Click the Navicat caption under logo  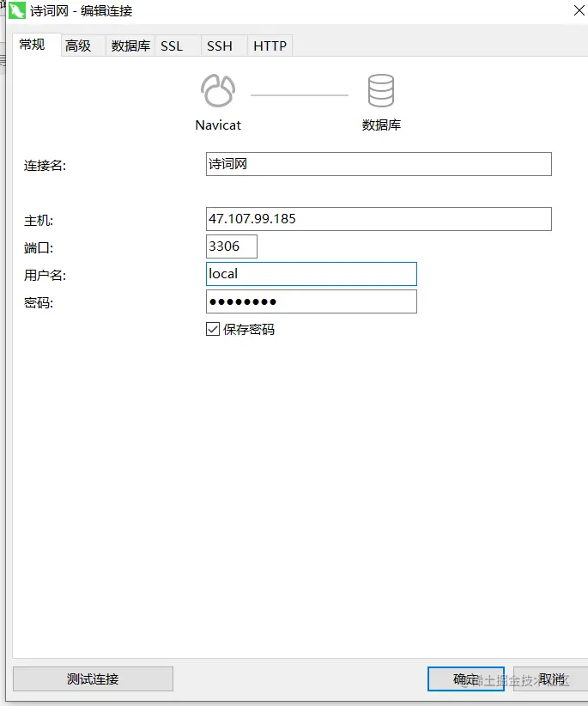pyautogui.click(x=218, y=125)
